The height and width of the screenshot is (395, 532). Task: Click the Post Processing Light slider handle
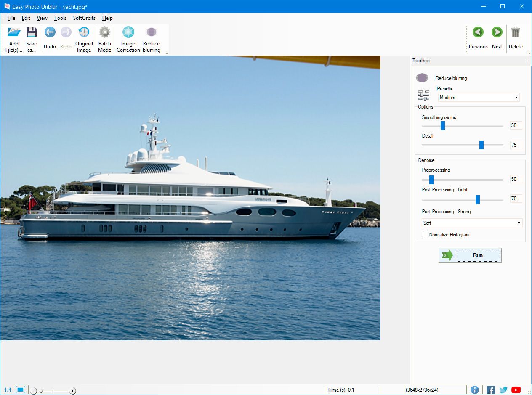tap(478, 199)
